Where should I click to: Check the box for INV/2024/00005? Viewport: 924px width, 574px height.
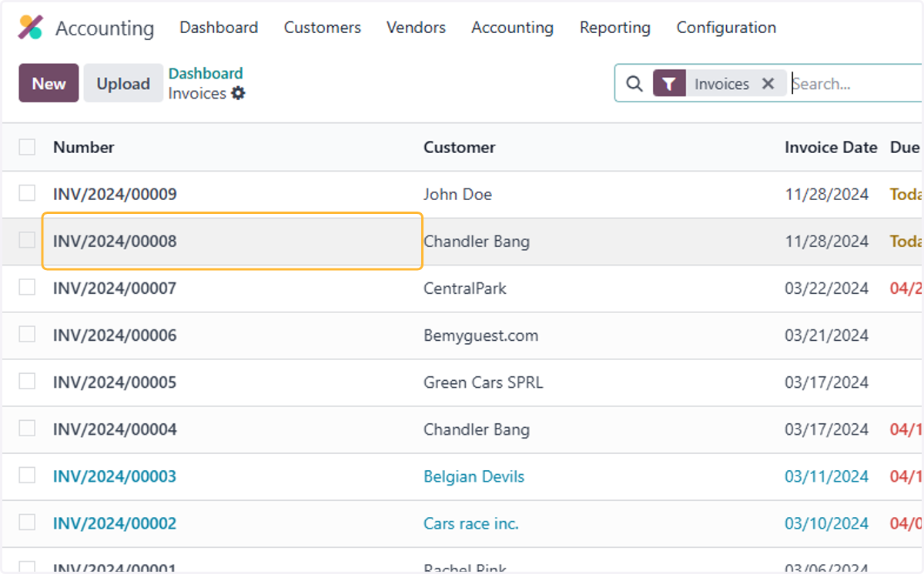pos(27,381)
